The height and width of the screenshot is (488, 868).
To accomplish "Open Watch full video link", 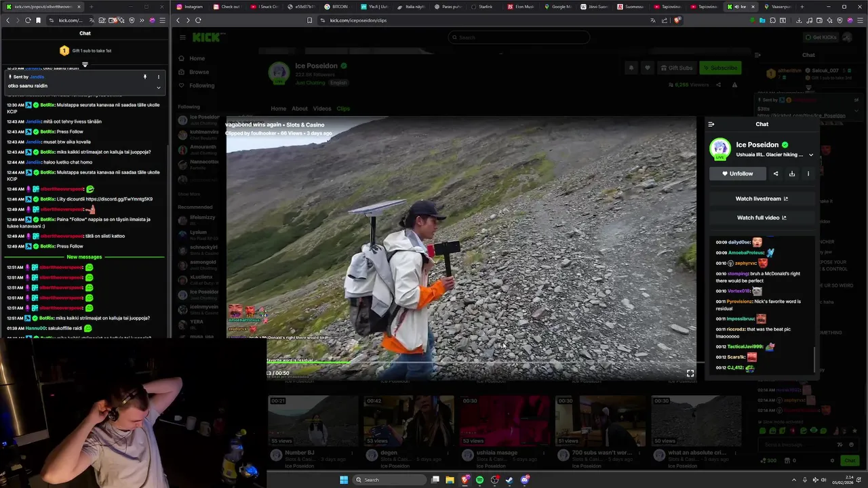I will point(762,218).
